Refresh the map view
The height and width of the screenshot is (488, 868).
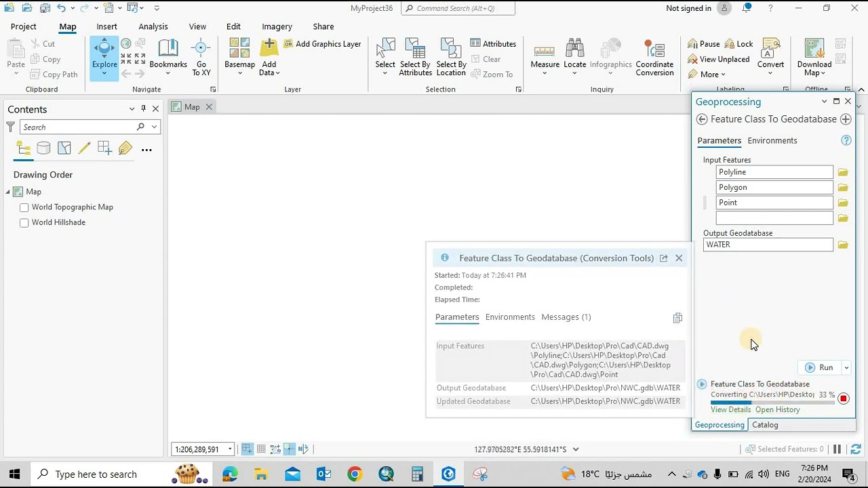(856, 449)
